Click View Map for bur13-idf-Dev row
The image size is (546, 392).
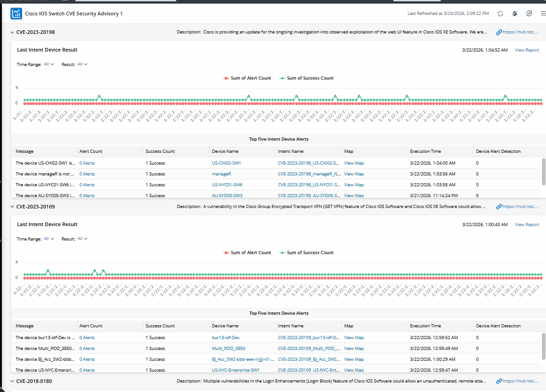tap(354, 338)
